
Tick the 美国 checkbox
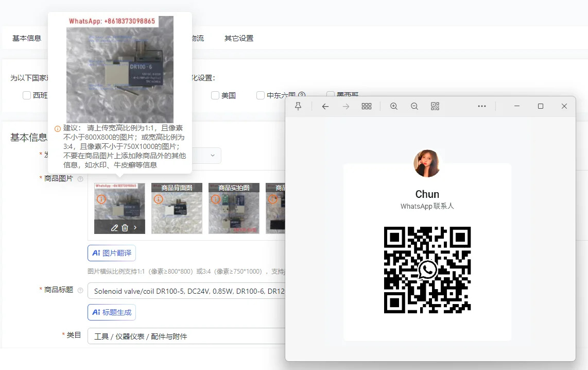pos(215,95)
